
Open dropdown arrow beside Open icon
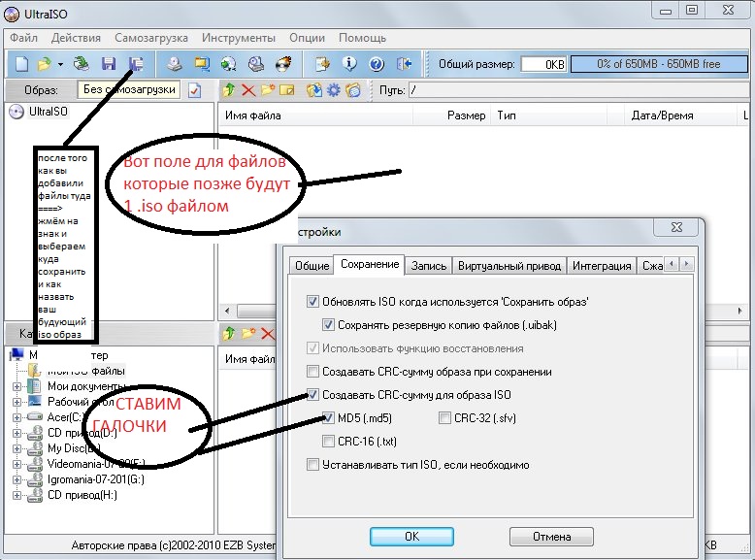tap(60, 64)
